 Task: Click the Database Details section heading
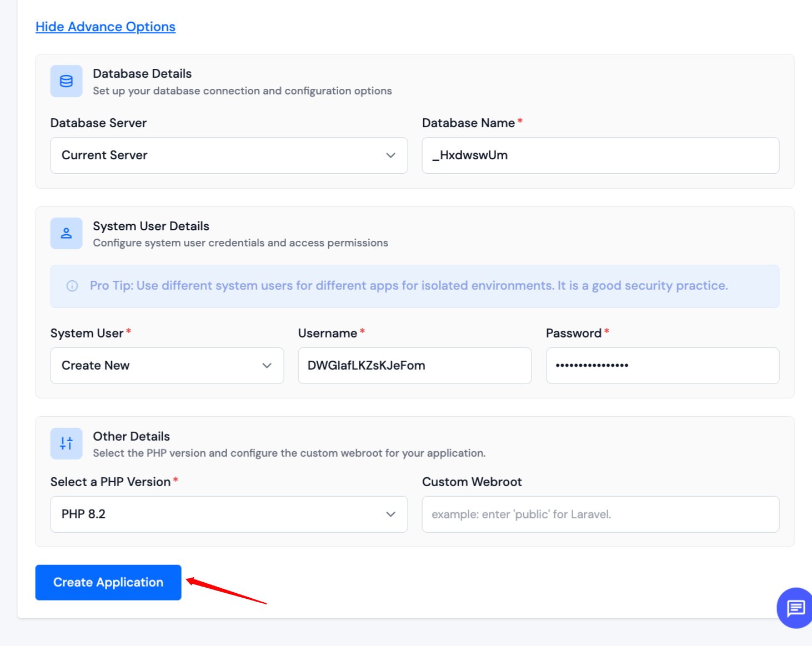pyautogui.click(x=142, y=73)
